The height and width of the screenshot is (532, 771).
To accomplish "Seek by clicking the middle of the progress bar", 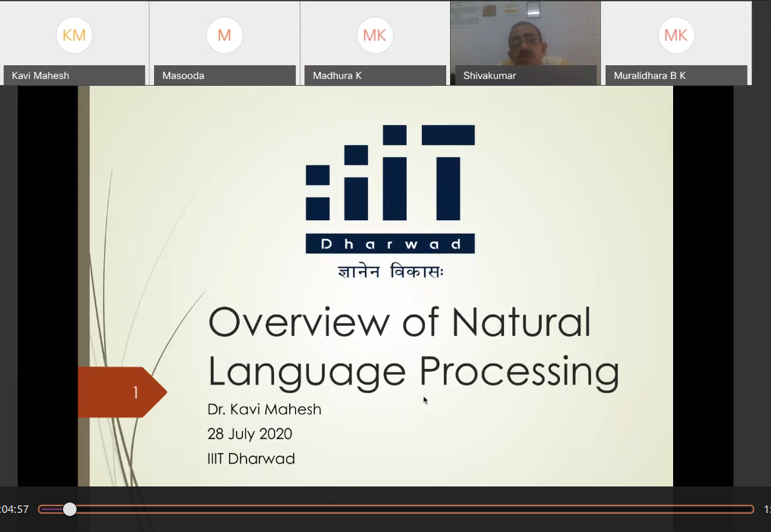I will tap(396, 509).
